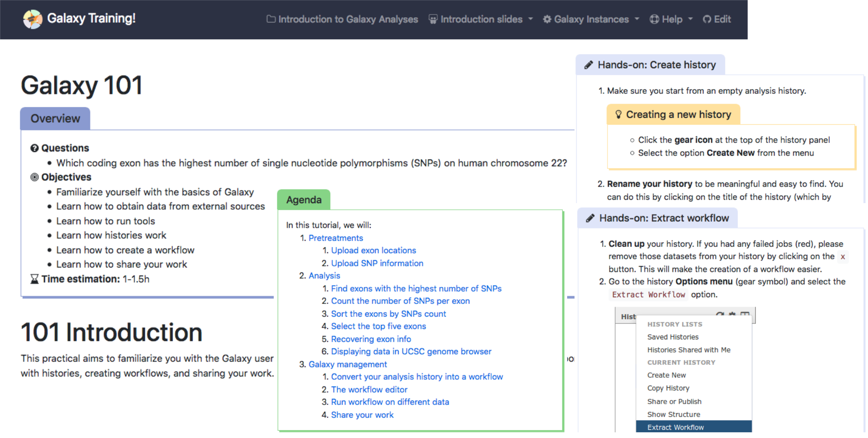Click the red x button icon in Clean up step
The width and height of the screenshot is (868, 438).
(x=843, y=257)
